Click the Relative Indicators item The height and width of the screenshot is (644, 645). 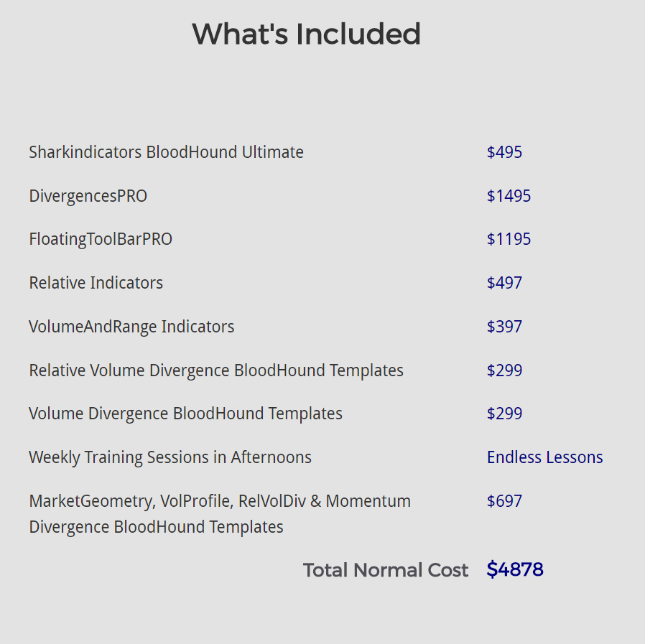[96, 283]
